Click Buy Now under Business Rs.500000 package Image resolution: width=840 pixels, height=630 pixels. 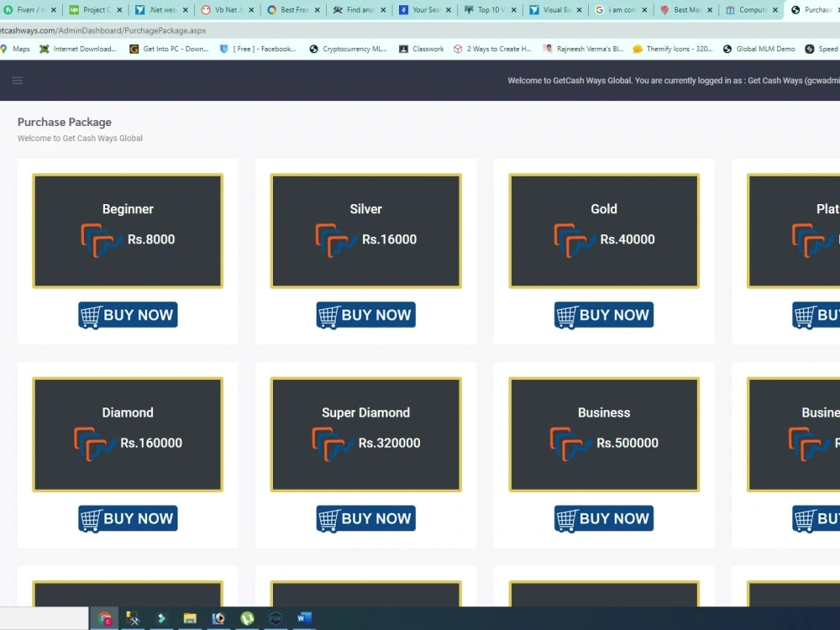tap(604, 518)
